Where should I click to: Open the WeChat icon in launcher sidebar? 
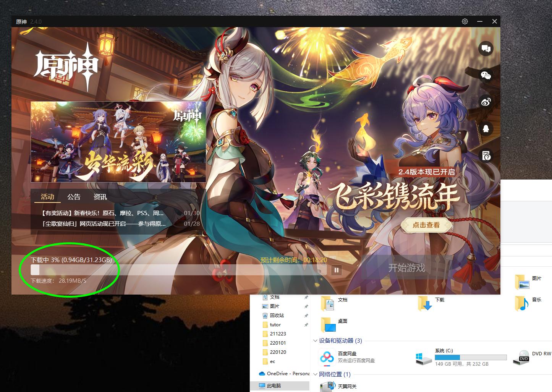tap(486, 75)
